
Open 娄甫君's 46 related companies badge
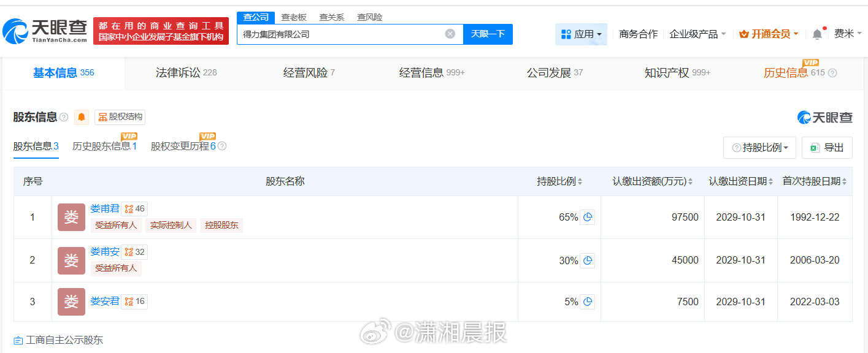(134, 208)
